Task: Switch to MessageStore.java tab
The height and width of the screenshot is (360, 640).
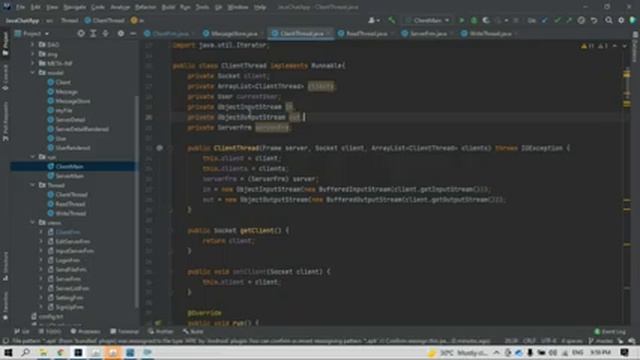Action: (231, 33)
